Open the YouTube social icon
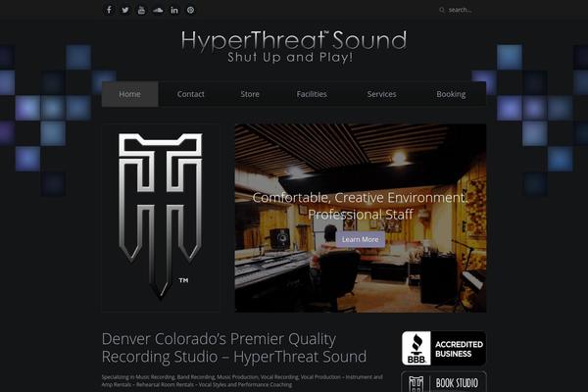 click(141, 10)
